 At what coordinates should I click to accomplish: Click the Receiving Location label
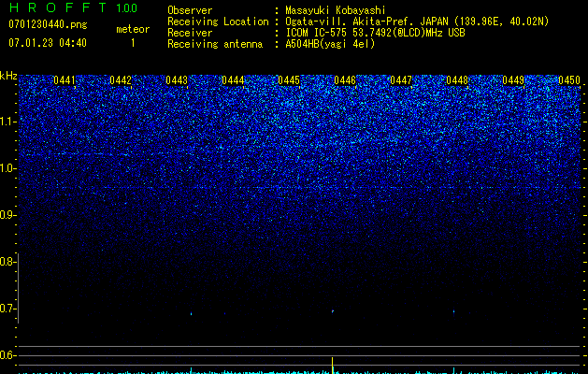point(218,22)
